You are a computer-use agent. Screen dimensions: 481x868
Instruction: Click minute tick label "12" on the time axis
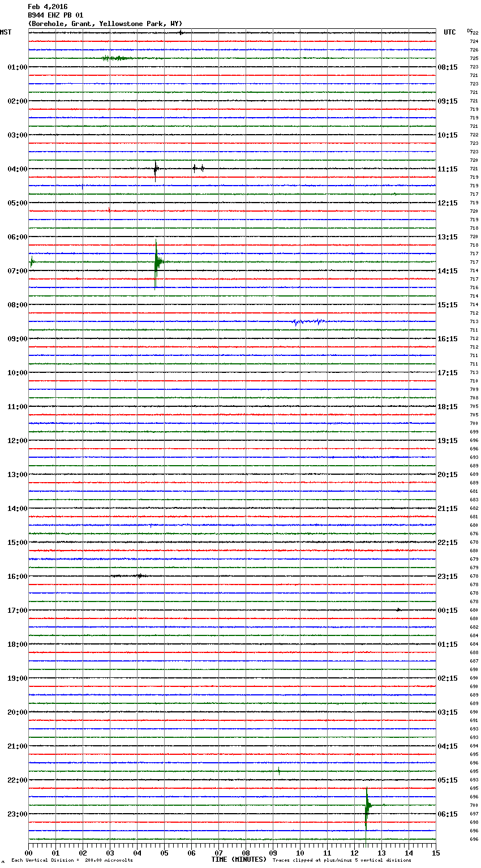coord(354,853)
